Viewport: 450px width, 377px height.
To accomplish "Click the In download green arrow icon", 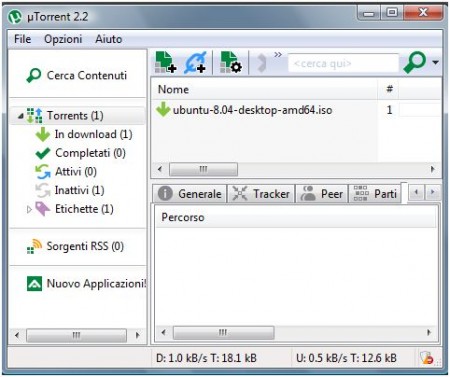I will click(43, 134).
